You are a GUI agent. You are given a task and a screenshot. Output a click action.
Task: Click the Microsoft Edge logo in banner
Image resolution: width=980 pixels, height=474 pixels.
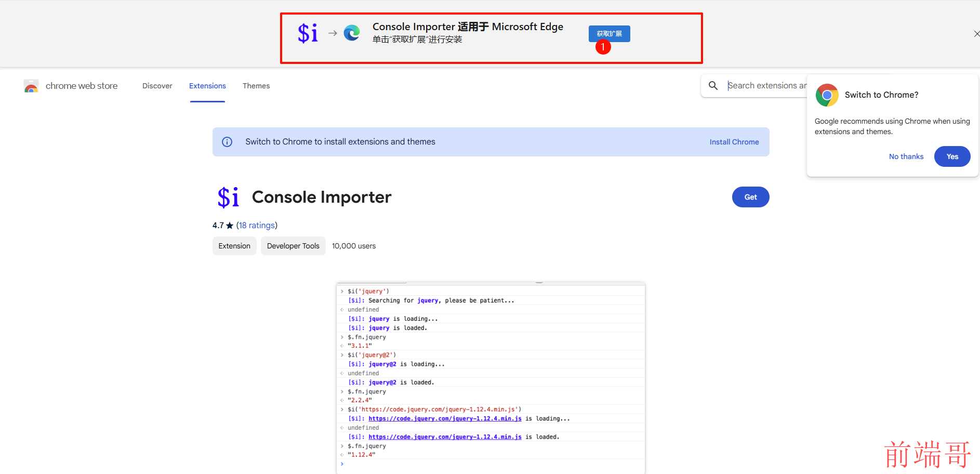pyautogui.click(x=352, y=33)
